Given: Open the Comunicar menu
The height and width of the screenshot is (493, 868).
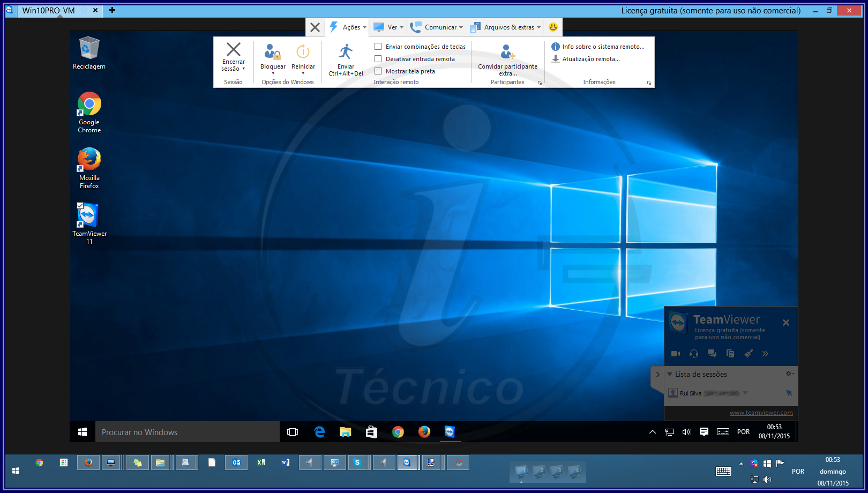Looking at the screenshot, I should (x=437, y=27).
